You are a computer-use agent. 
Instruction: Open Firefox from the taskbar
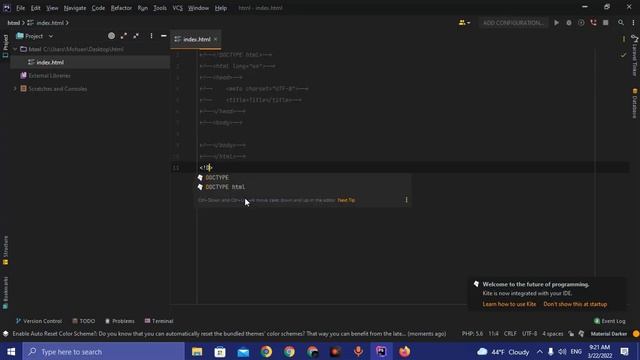tap(404, 351)
